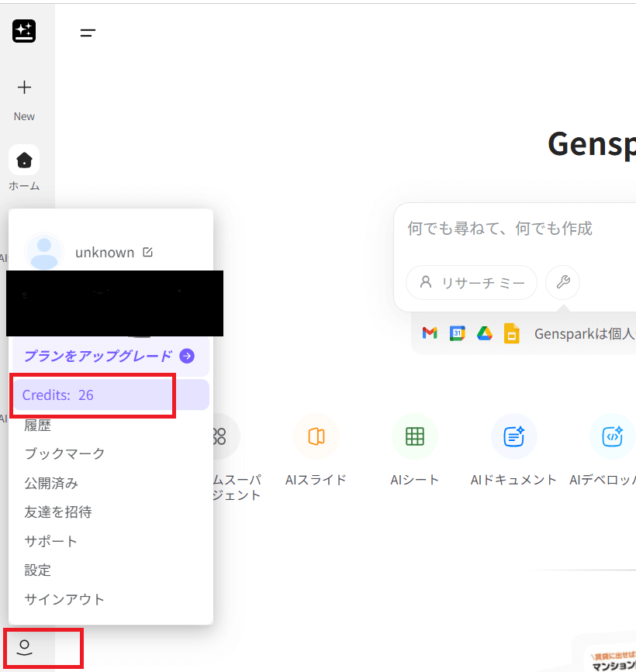636x672 pixels.
Task: Click the wrench tools button
Action: click(563, 282)
